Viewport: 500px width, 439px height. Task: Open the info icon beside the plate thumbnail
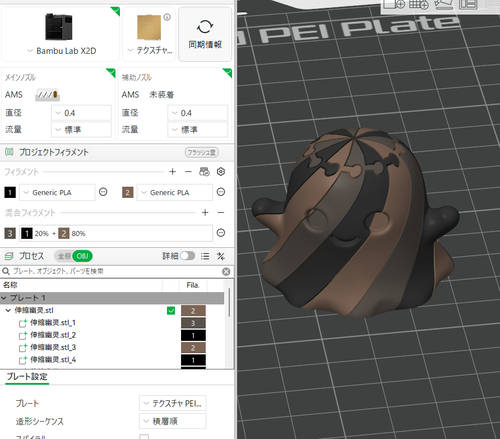pos(167,17)
